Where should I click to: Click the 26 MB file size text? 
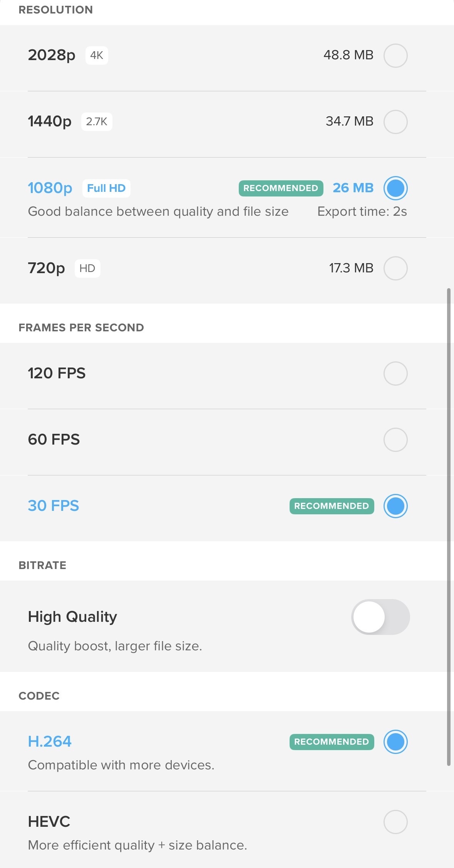coord(353,188)
